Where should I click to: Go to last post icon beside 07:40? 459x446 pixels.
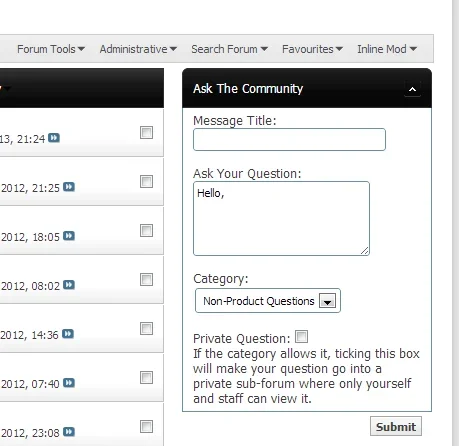(x=69, y=383)
